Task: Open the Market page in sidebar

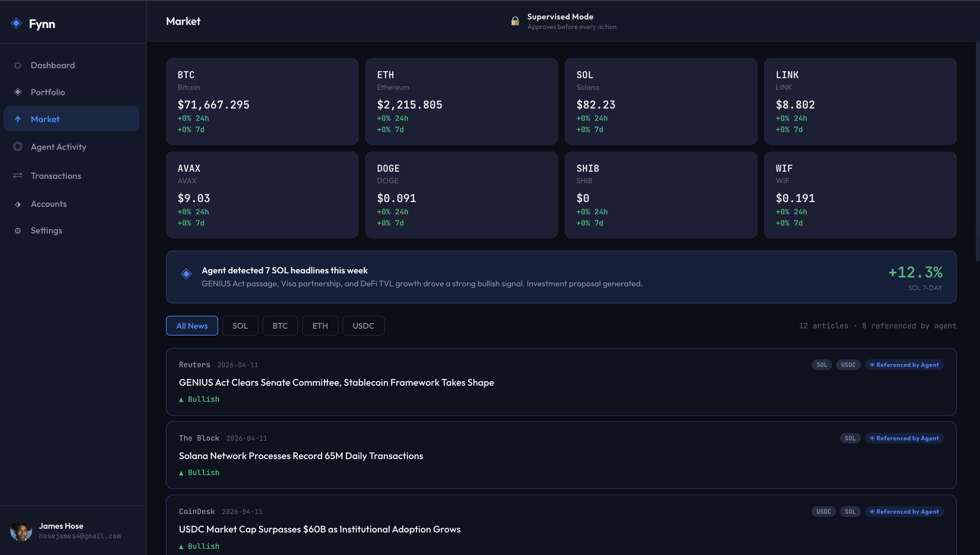Action: 45,119
